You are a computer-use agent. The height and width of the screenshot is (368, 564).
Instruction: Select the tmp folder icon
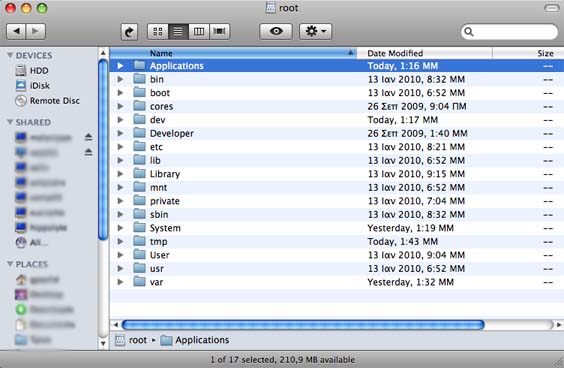[x=139, y=241]
